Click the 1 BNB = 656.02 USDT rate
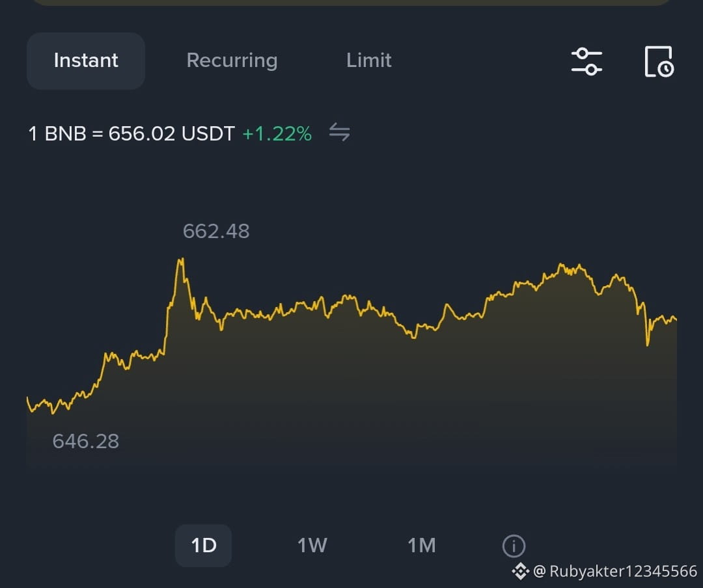Image resolution: width=703 pixels, height=588 pixels. click(131, 133)
